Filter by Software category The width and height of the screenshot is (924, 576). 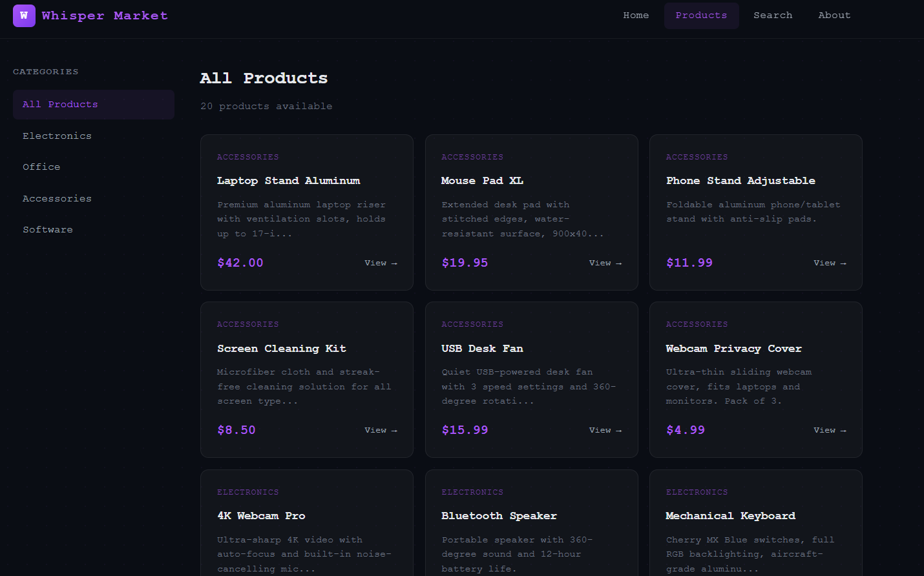[x=94, y=230]
